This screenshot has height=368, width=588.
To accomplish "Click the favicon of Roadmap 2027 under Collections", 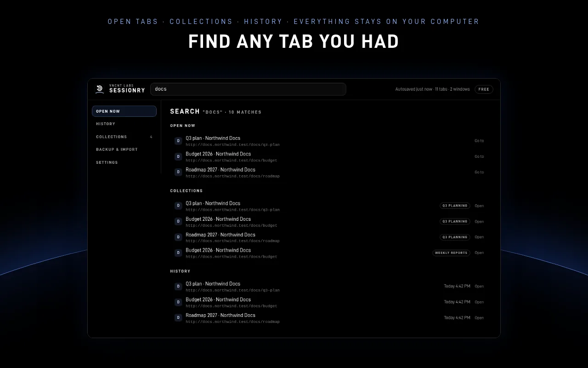I will click(x=178, y=237).
